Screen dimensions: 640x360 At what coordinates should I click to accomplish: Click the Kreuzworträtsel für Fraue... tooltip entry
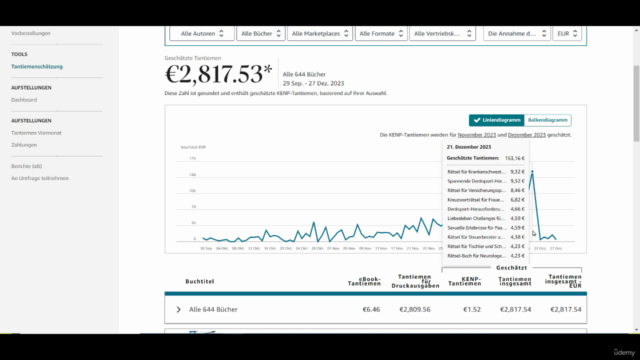coord(486,200)
